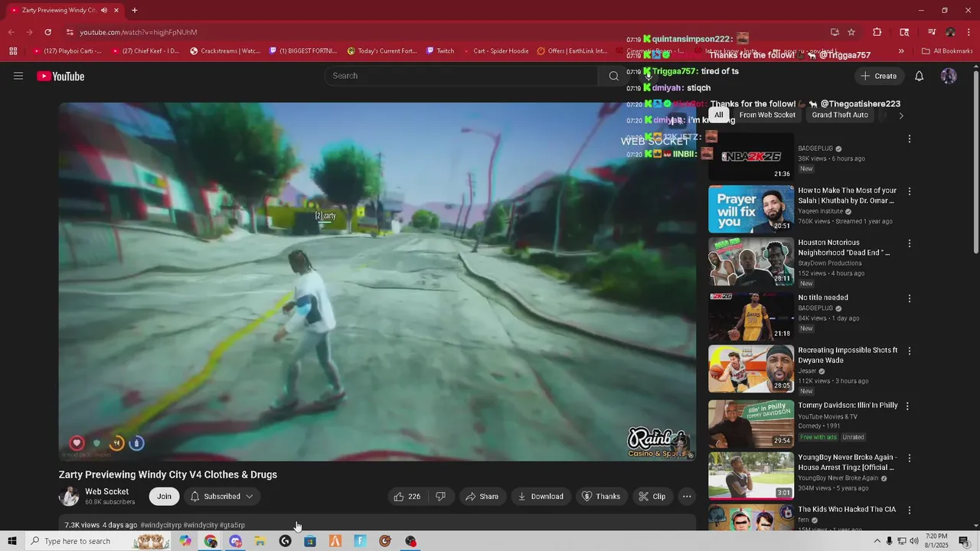Click the Clip button

[x=652, y=497]
